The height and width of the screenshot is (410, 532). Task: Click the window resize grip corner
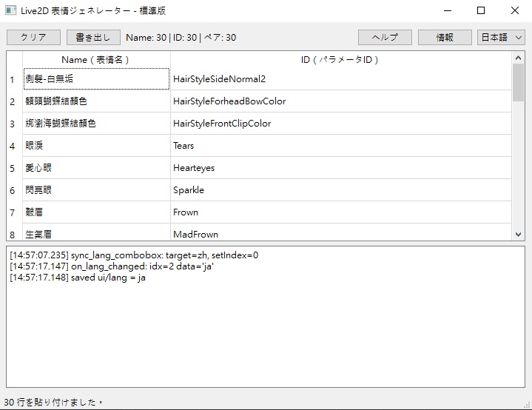(528, 405)
